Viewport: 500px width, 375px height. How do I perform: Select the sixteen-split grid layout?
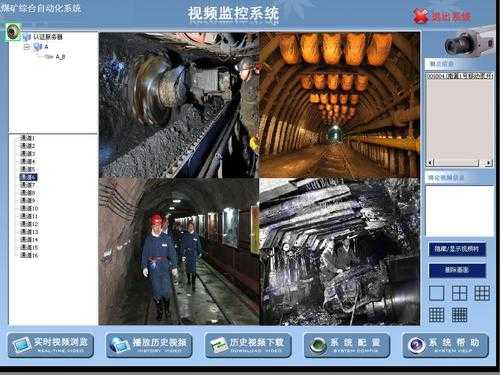pyautogui.click(x=436, y=315)
